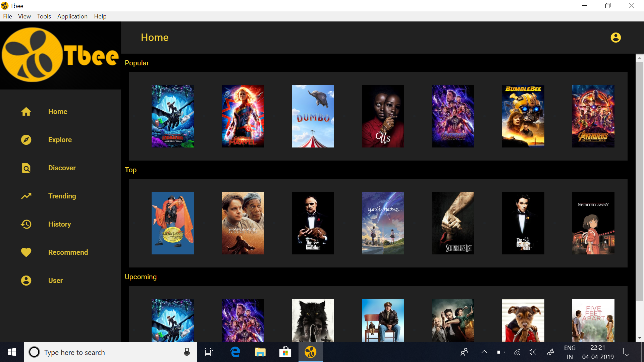This screenshot has height=362, width=644.
Task: Click the scrollbar up arrow
Action: point(640,58)
